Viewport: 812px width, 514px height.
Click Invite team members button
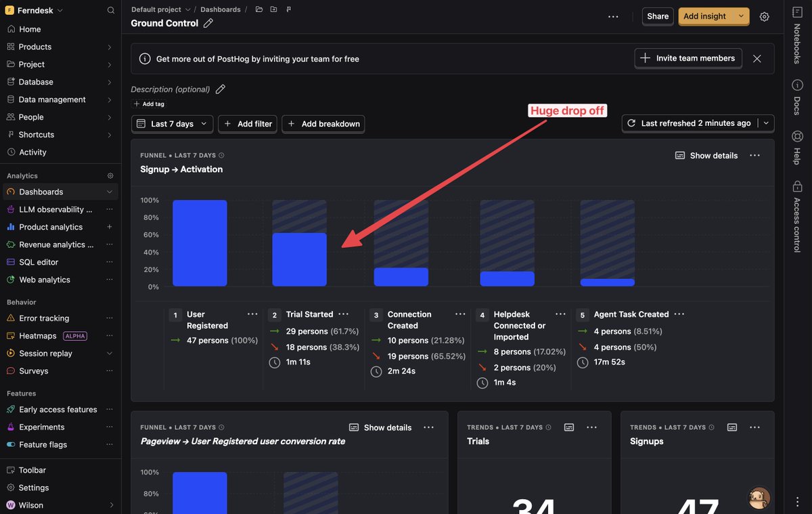click(688, 58)
